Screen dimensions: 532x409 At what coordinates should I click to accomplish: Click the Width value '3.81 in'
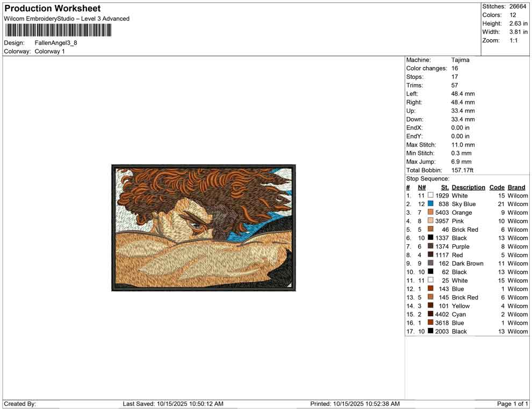tap(519, 32)
